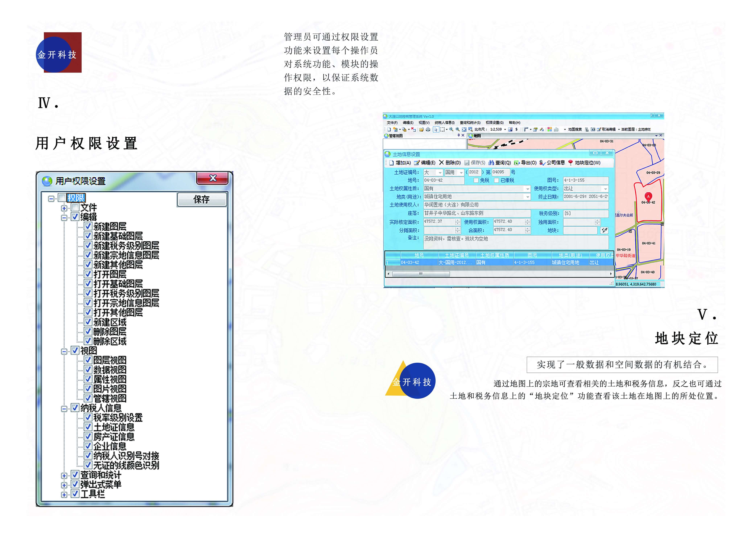Open the 权限设置(G) menu
The height and width of the screenshot is (535, 756).
[495, 122]
